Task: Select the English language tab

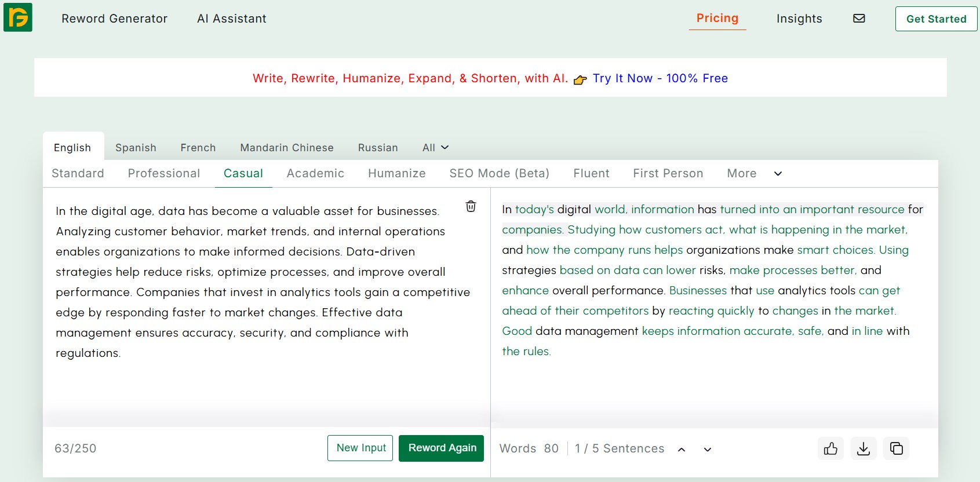Action: tap(72, 147)
